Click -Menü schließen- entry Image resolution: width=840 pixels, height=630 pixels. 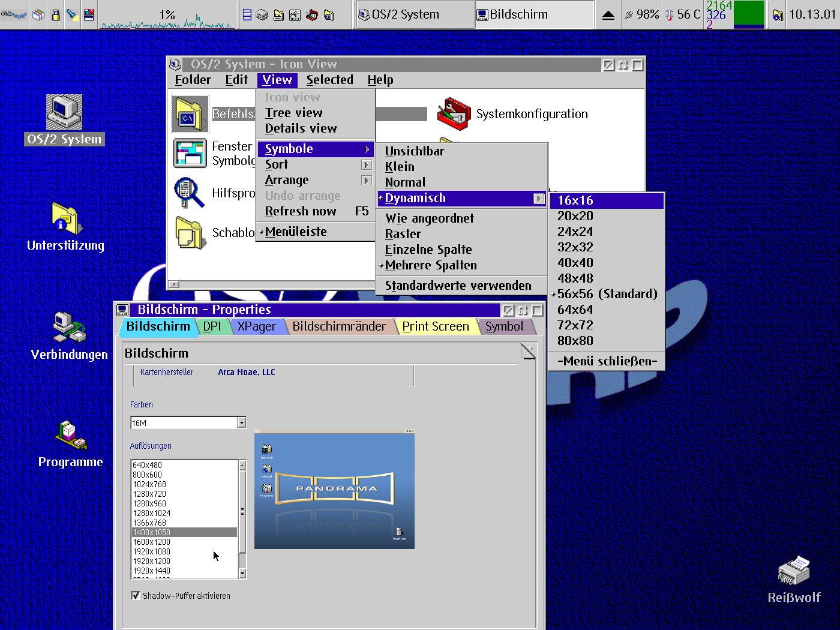click(607, 361)
